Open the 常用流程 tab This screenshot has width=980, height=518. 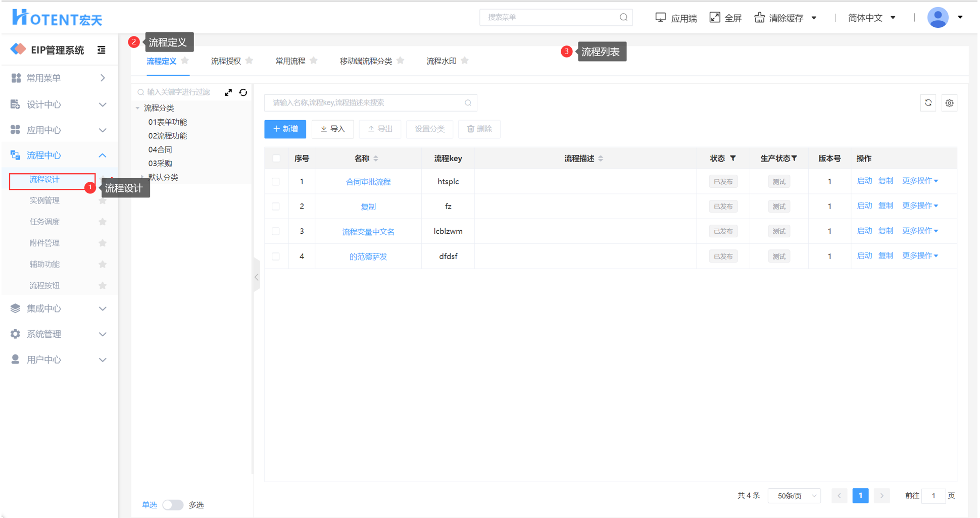(x=290, y=61)
